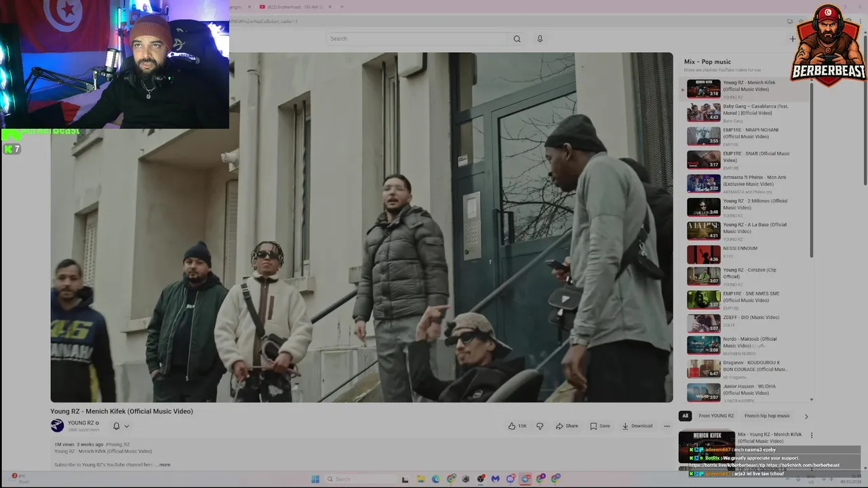Click inside the YouTube search field
Image resolution: width=868 pixels, height=488 pixels.
click(x=417, y=39)
